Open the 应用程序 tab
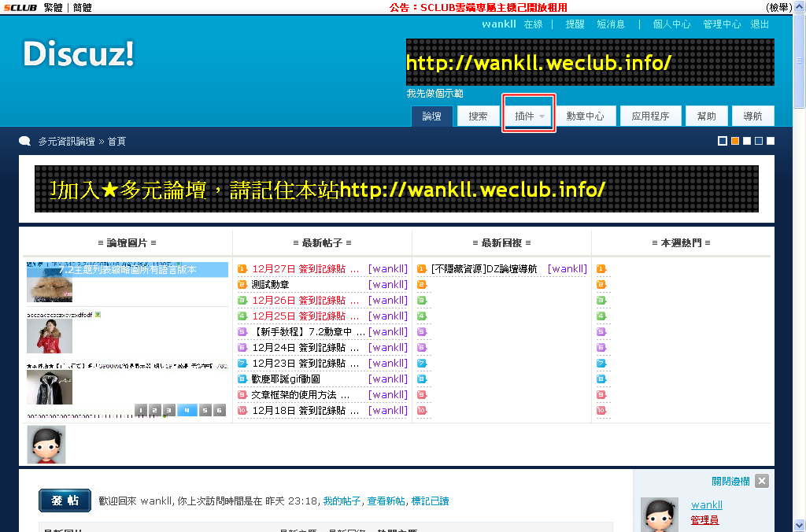The height and width of the screenshot is (532, 806). (x=650, y=116)
